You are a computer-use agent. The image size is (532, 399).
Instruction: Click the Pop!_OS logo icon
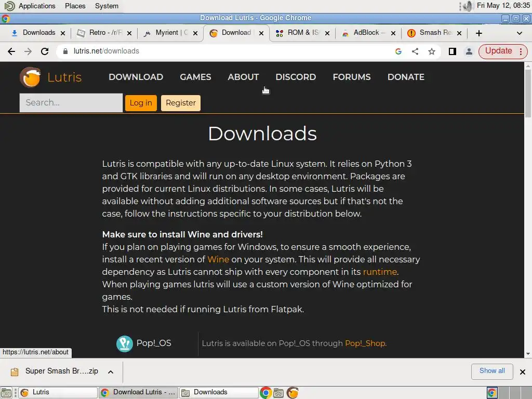pos(125,344)
